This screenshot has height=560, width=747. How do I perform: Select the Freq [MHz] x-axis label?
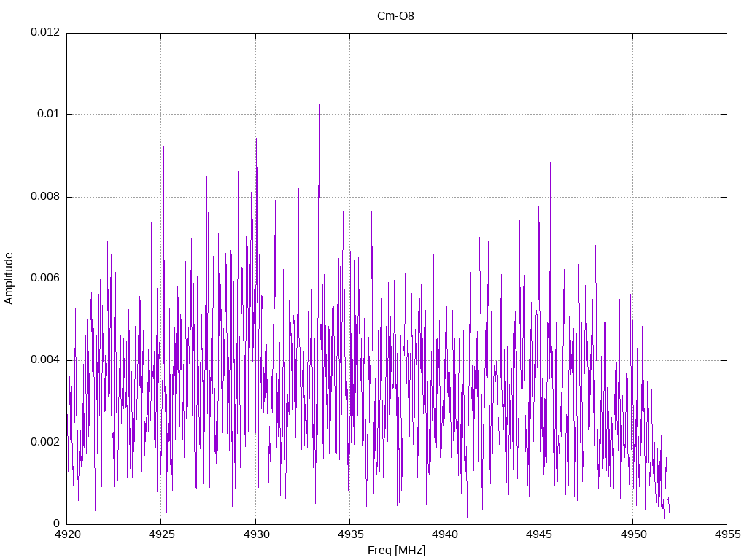tap(396, 551)
